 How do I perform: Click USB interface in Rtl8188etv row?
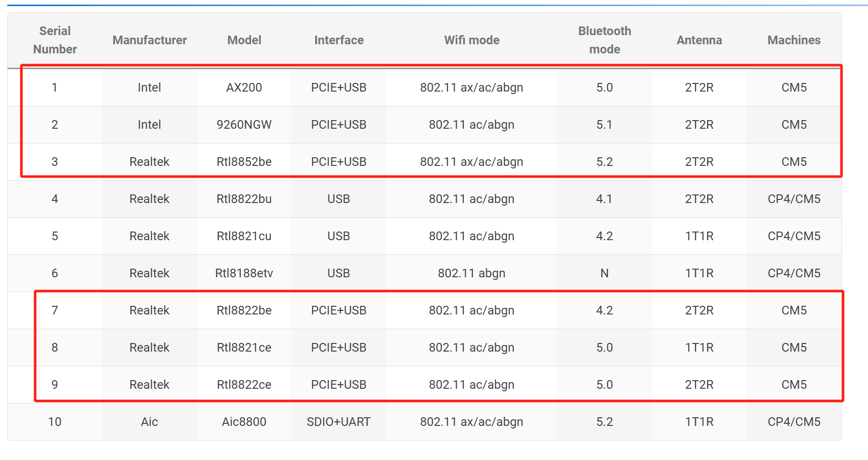click(x=339, y=273)
